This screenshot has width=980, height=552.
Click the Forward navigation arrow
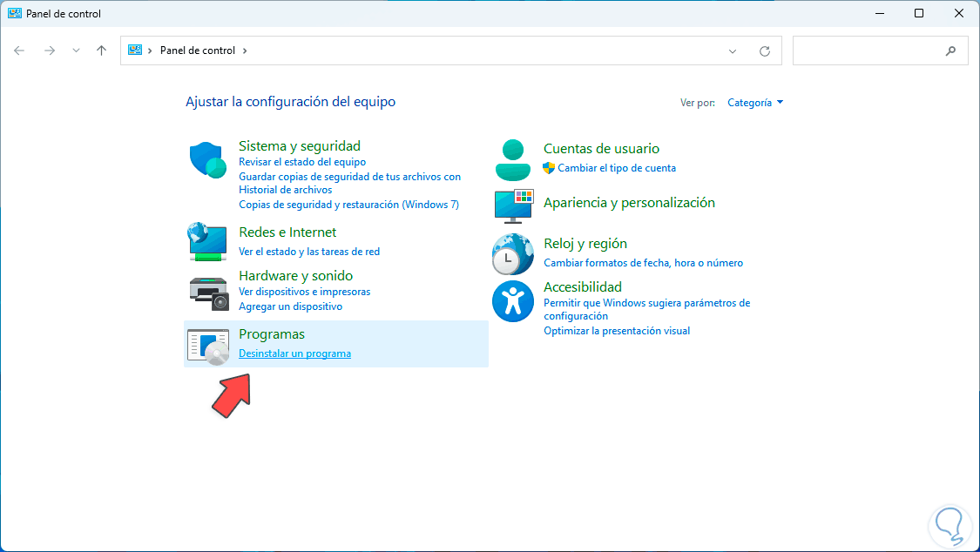50,50
